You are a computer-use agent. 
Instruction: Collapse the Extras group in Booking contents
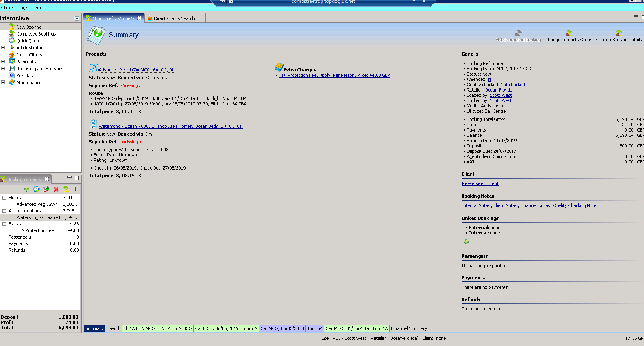4,224
